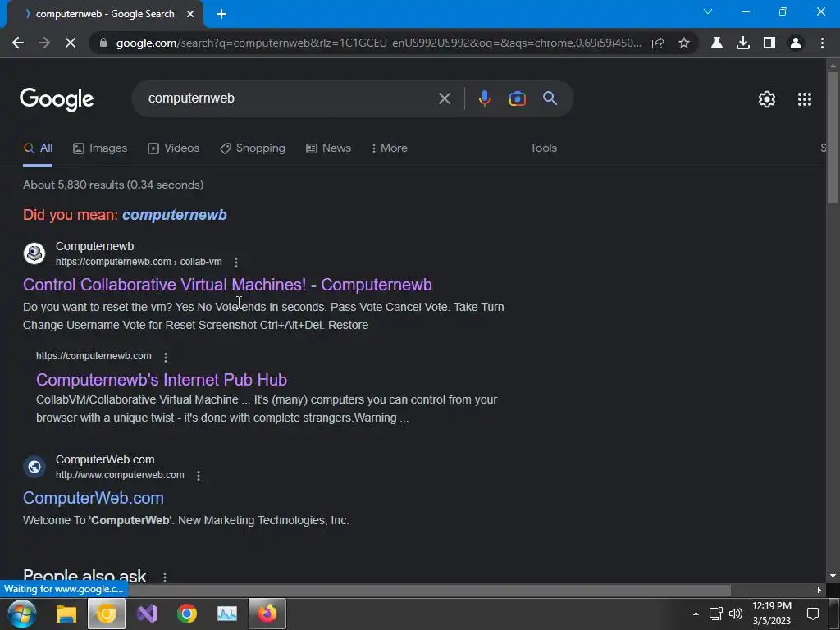Open Chrome Labs flask icon
The width and height of the screenshot is (840, 630).
[x=717, y=43]
